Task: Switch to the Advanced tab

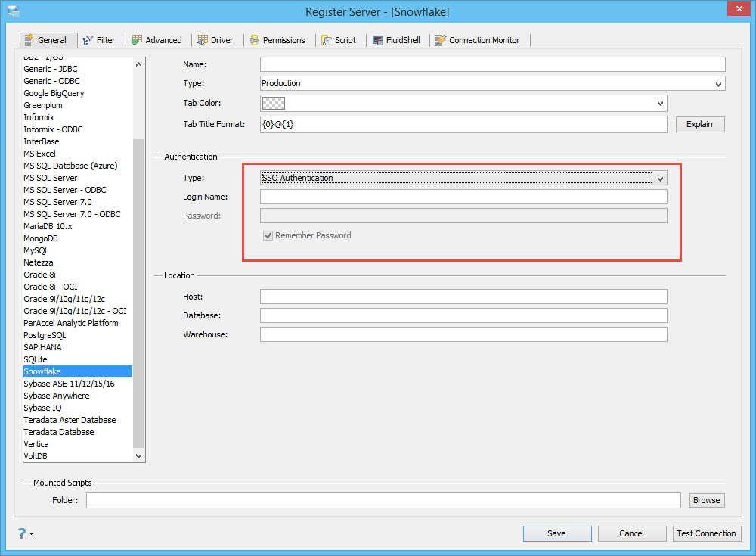Action: coord(157,40)
